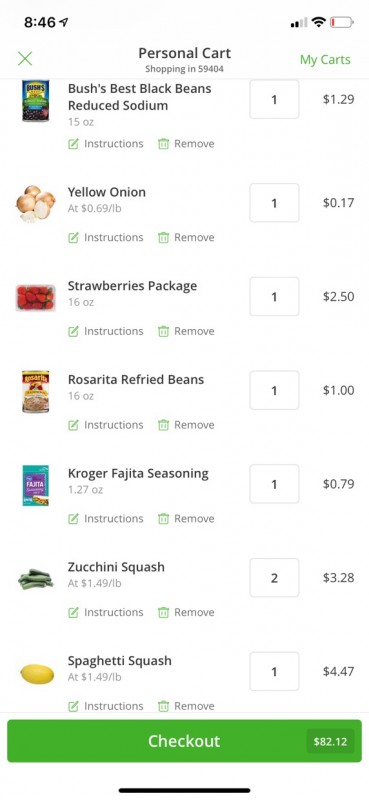The width and height of the screenshot is (369, 800).
Task: Remove Rosarita Refried Beans via trash icon
Action: tap(163, 425)
